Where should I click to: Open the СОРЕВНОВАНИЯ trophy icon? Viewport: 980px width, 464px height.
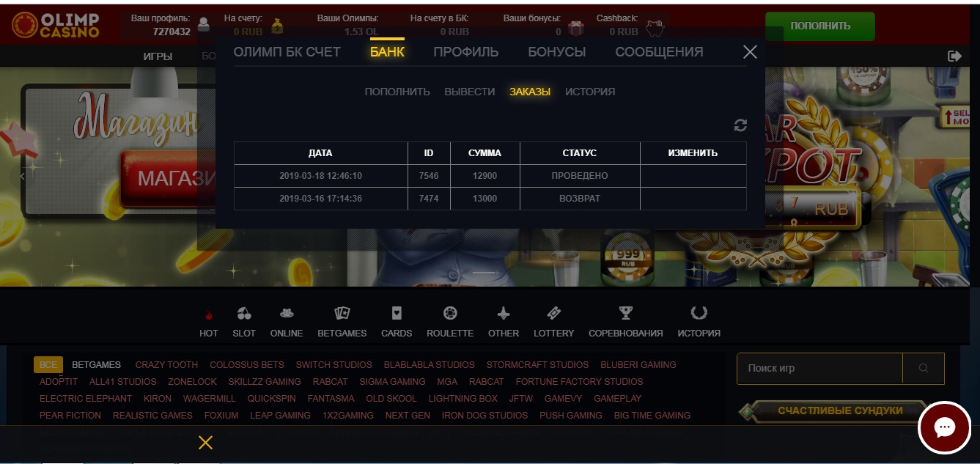click(625, 313)
